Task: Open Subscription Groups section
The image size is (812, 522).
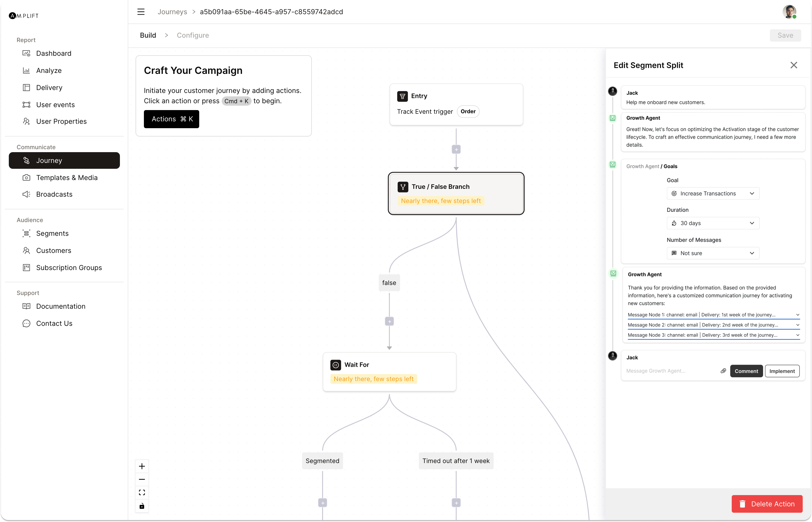Action: (69, 267)
